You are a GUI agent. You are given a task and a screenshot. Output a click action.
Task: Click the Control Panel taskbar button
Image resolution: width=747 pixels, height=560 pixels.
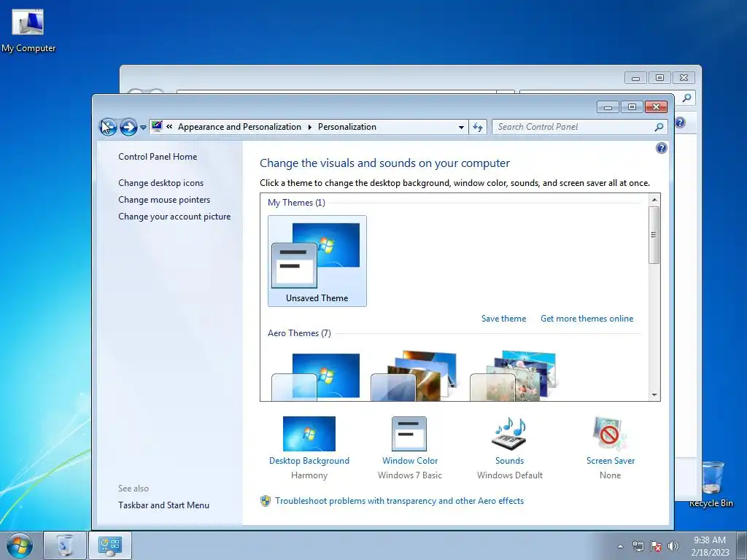click(x=110, y=545)
